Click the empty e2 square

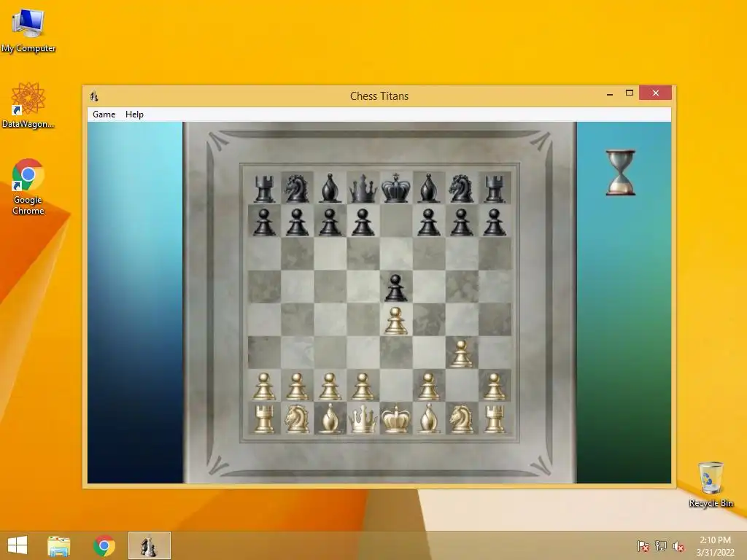coord(396,385)
